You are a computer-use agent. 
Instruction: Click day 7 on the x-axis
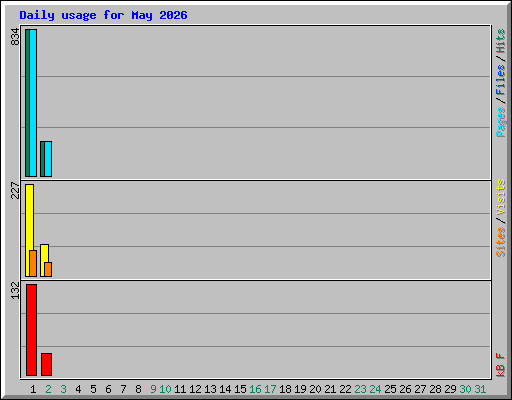tap(123, 389)
